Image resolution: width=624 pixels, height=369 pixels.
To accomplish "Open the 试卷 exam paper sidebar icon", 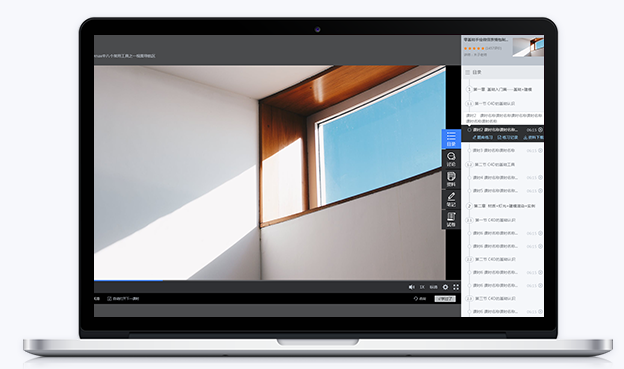I will point(451,219).
